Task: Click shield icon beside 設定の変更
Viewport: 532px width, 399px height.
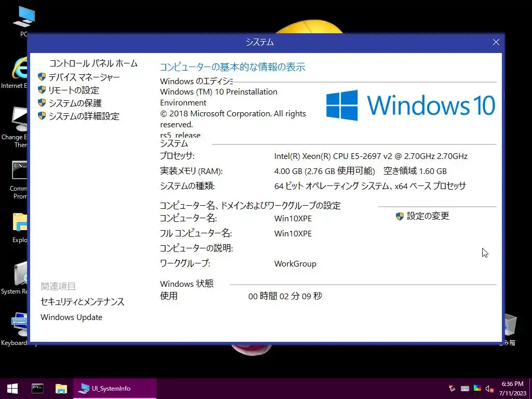Action: pyautogui.click(x=400, y=216)
